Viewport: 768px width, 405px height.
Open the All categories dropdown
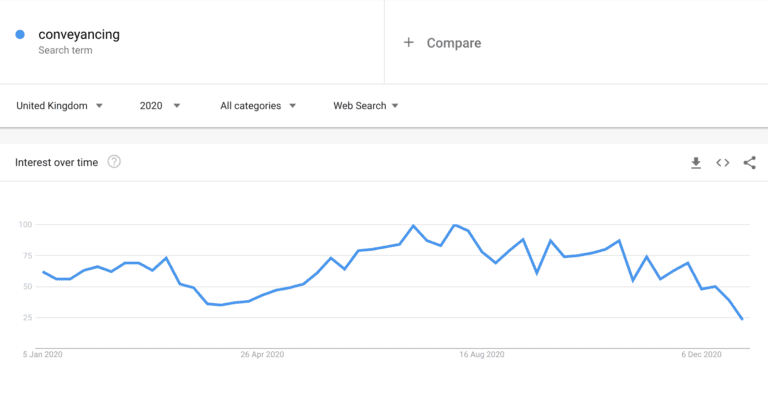click(258, 106)
